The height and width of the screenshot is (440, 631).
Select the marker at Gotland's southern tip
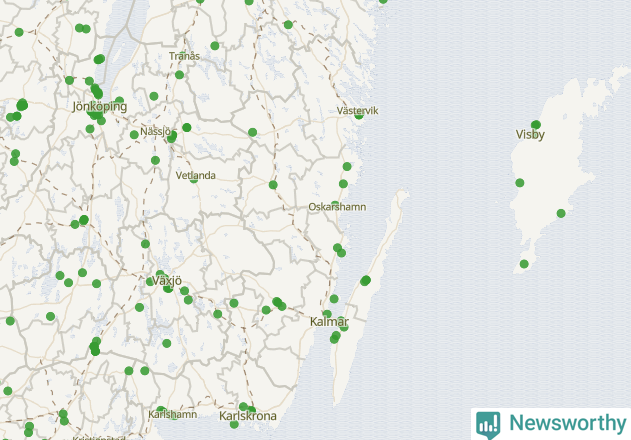pyautogui.click(x=524, y=264)
